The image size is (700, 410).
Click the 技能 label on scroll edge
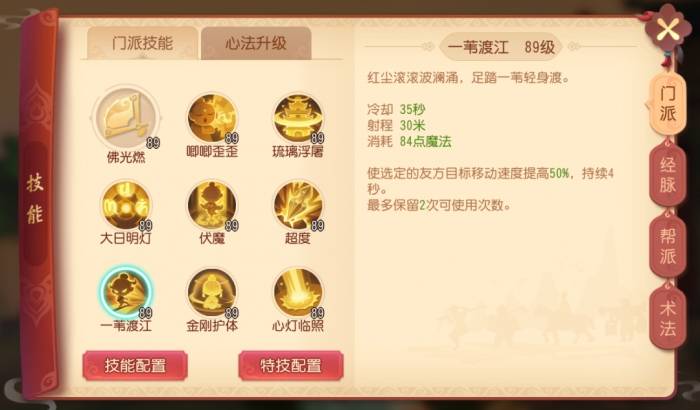34,199
